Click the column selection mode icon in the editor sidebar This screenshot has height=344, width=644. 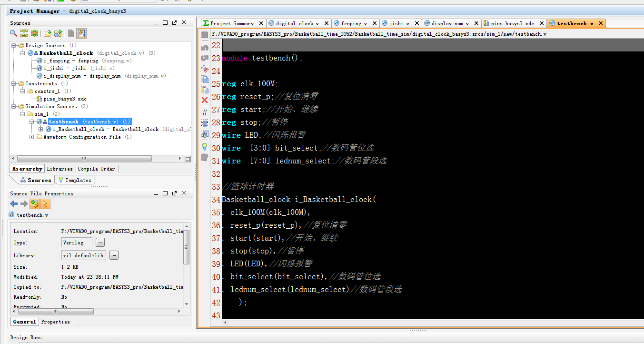[x=205, y=123]
